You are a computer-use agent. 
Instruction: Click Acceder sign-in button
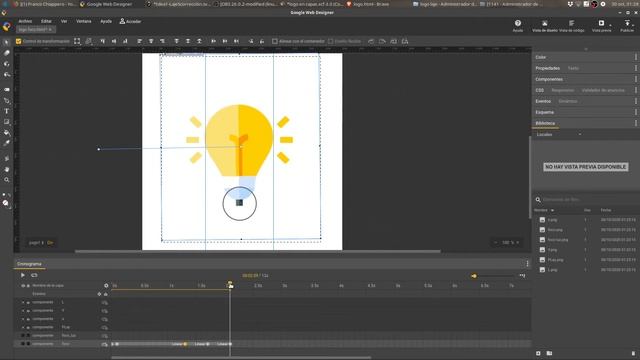tap(130, 21)
